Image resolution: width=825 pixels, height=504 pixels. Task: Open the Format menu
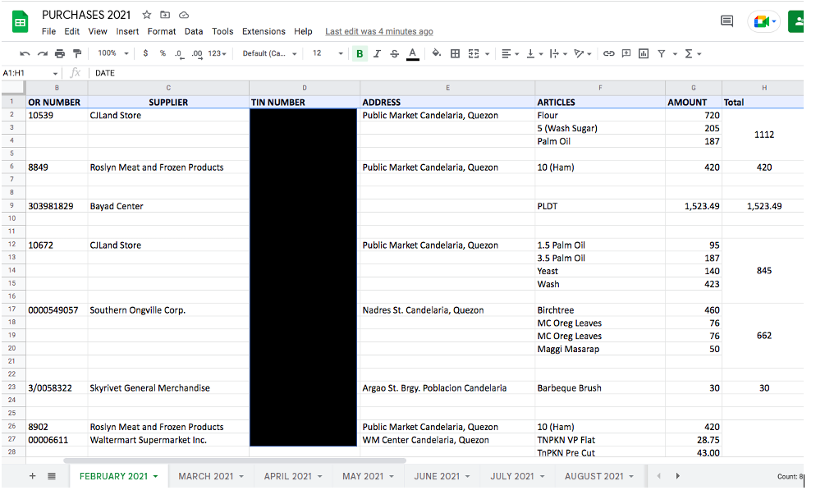tap(162, 31)
